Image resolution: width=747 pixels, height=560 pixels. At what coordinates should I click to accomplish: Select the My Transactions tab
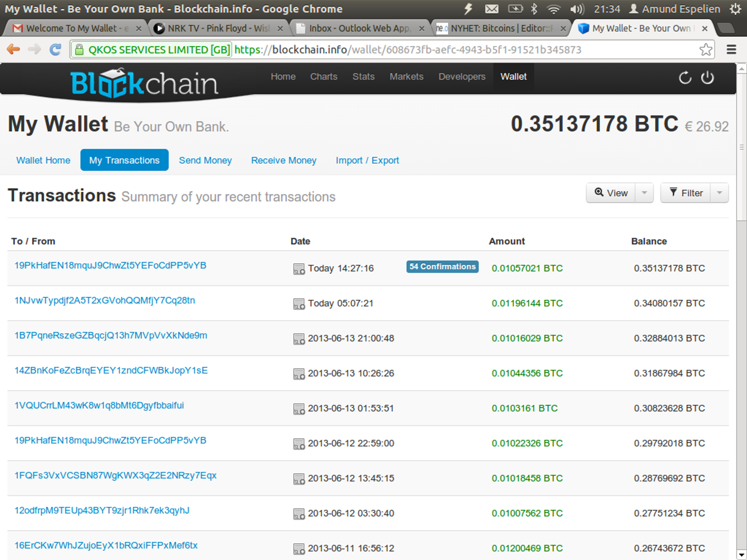(x=124, y=160)
